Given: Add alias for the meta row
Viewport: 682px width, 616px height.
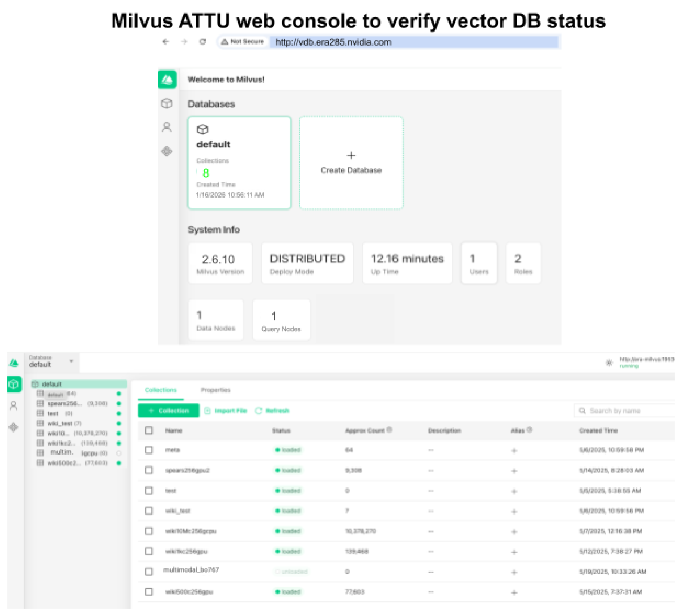Looking at the screenshot, I should click(x=514, y=451).
